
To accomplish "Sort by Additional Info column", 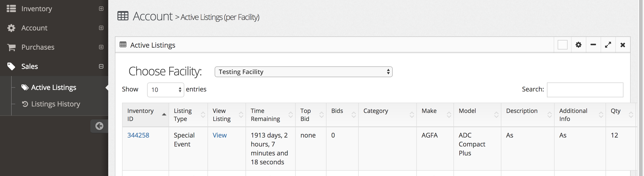I will tap(580, 115).
